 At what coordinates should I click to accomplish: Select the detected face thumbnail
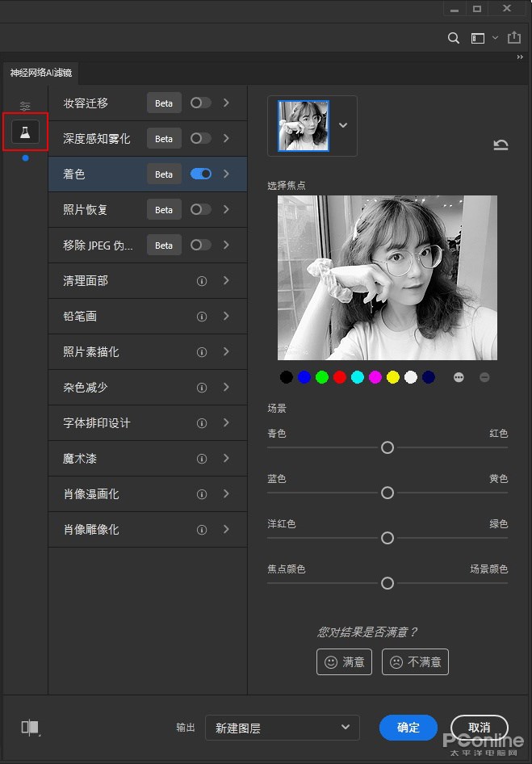tap(304, 126)
